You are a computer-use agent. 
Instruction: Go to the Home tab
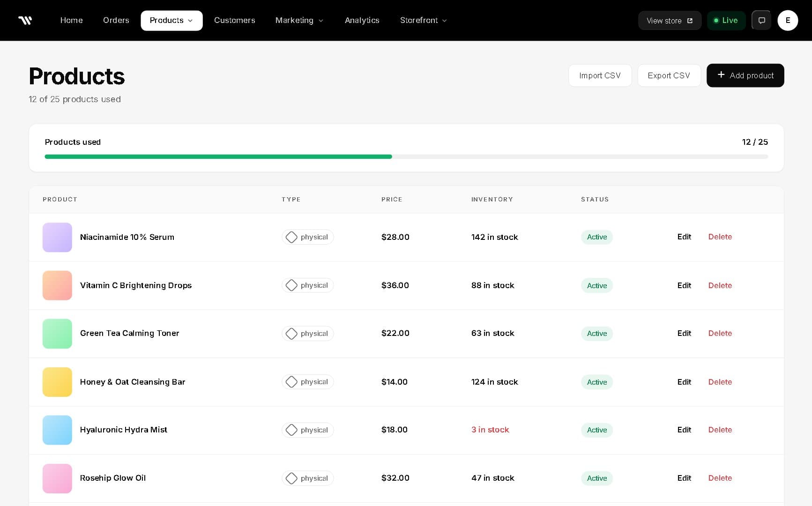click(x=71, y=20)
